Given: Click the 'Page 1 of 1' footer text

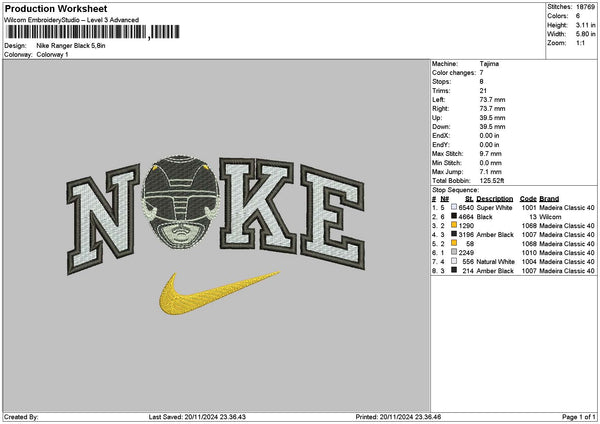Looking at the screenshot, I should coord(579,417).
